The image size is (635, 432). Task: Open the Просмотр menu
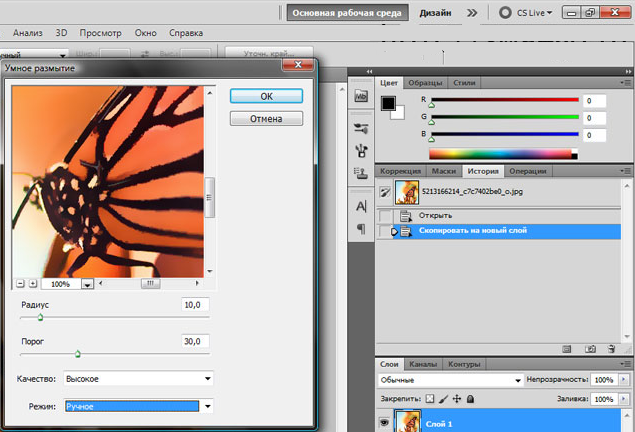point(100,33)
